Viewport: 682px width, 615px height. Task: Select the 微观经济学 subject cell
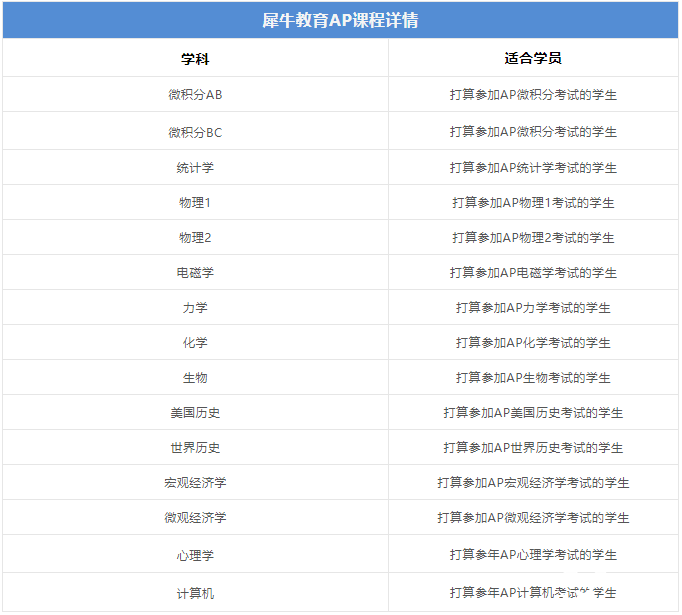[x=195, y=518]
